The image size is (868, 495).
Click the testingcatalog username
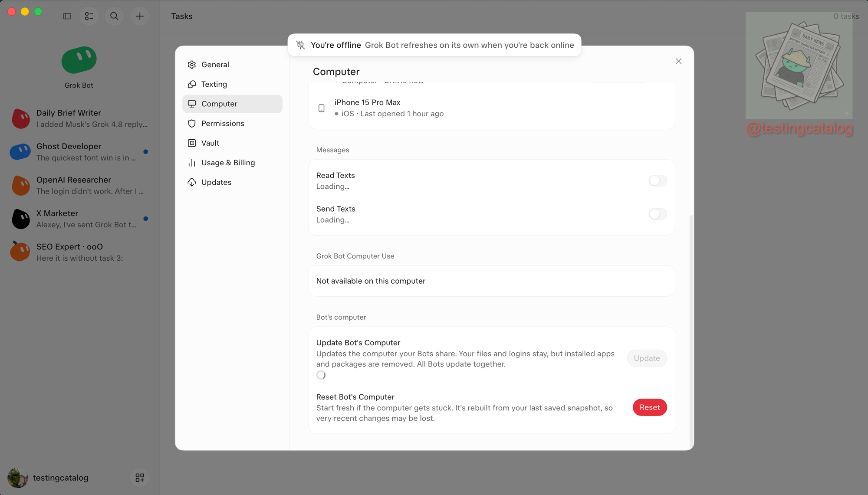click(61, 478)
